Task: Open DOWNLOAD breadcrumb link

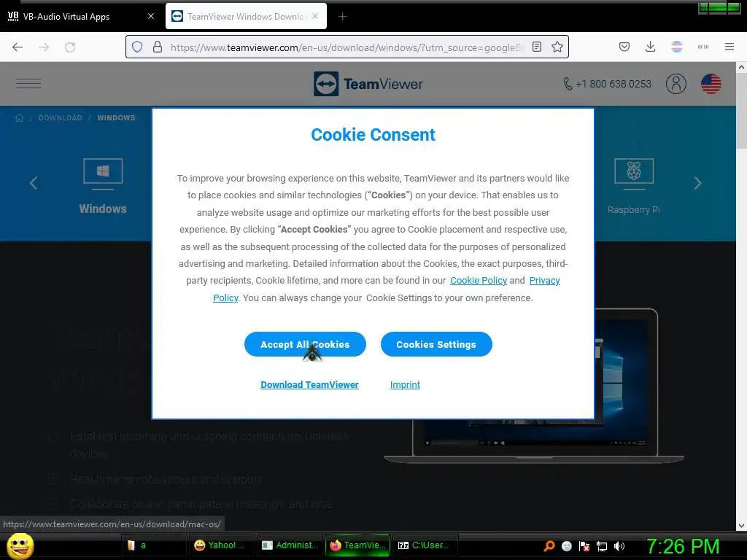Action: click(x=60, y=117)
